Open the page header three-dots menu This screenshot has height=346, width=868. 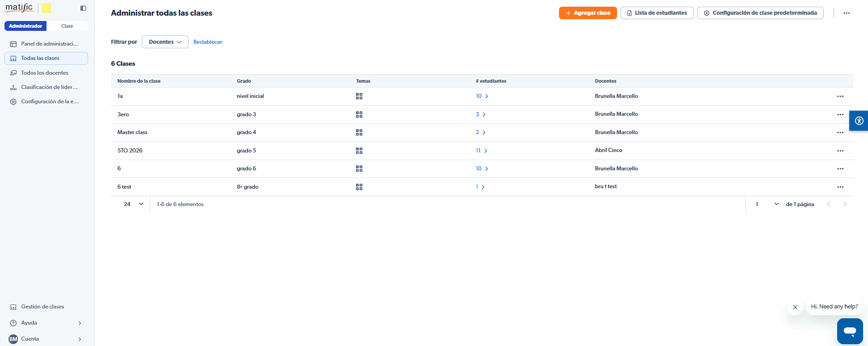[846, 13]
